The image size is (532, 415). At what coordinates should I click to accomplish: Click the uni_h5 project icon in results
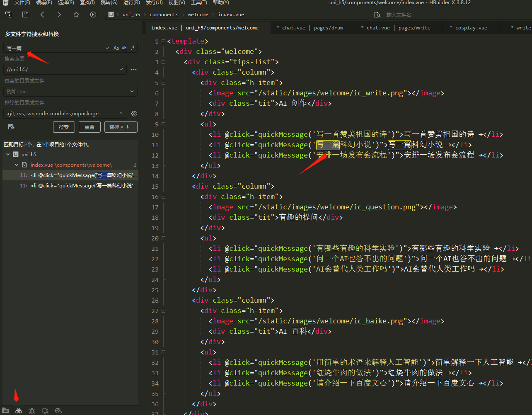point(16,154)
